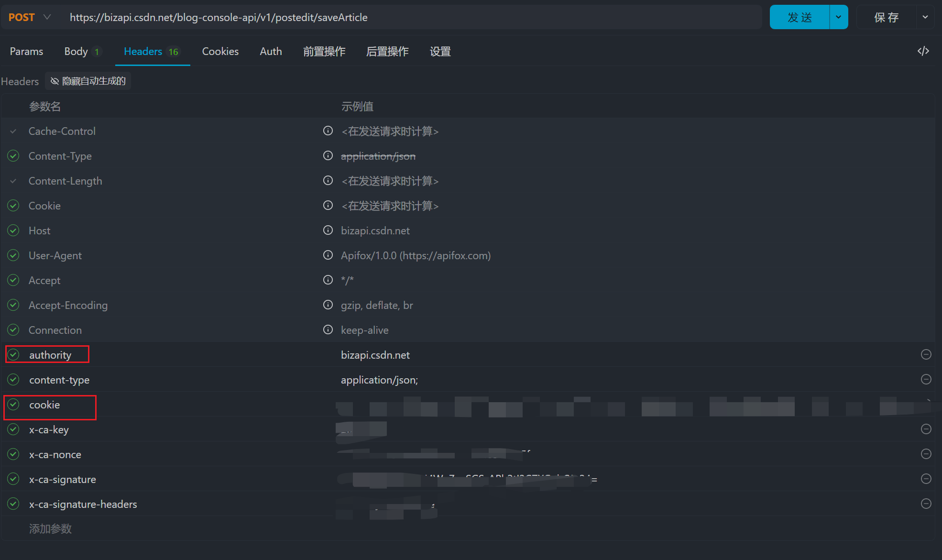Switch to the Body tab
This screenshot has width=942, height=560.
pyautogui.click(x=76, y=51)
